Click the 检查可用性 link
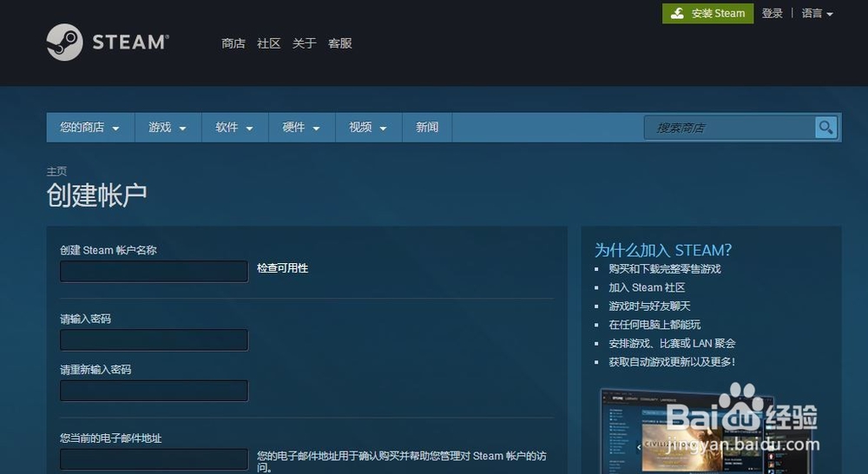This screenshot has width=868, height=474. [282, 268]
